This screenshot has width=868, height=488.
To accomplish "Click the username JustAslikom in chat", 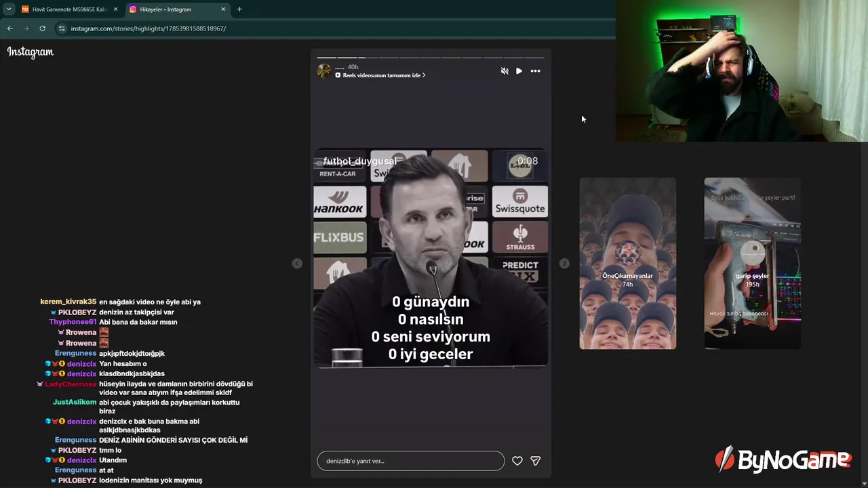I will [x=75, y=403].
